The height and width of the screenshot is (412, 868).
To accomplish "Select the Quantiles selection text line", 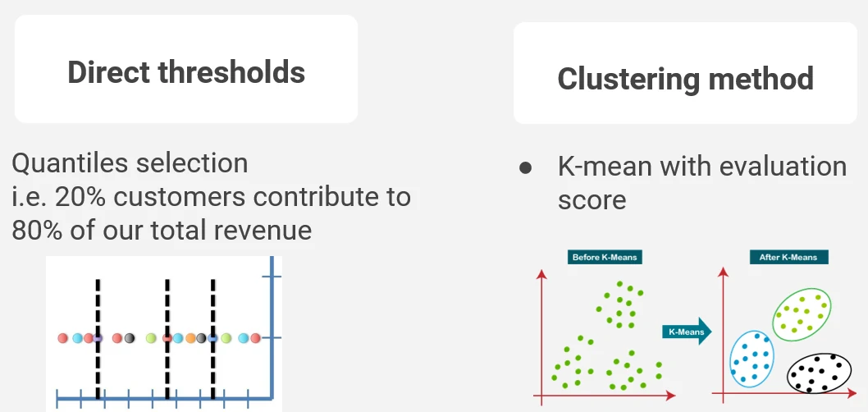I will coord(130,163).
